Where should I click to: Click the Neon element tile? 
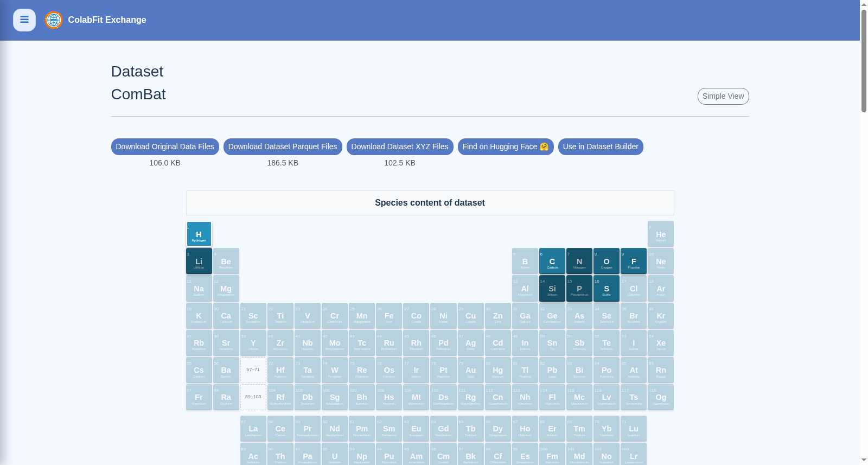(661, 262)
